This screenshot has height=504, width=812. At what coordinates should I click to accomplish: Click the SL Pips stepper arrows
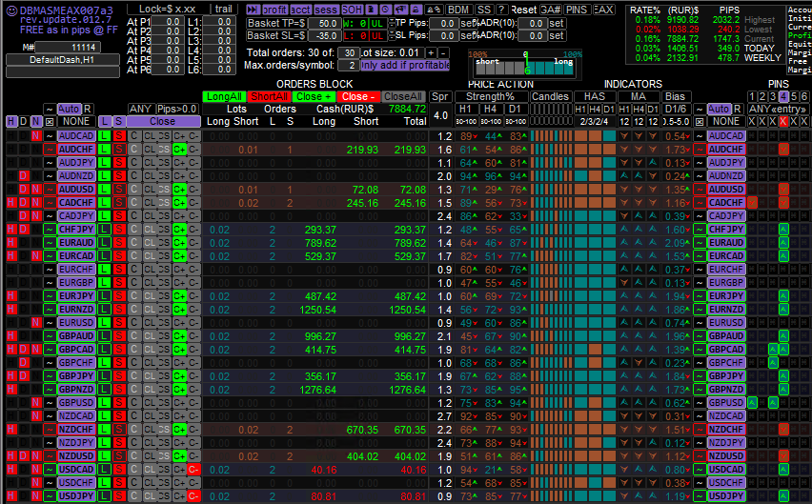coord(392,35)
